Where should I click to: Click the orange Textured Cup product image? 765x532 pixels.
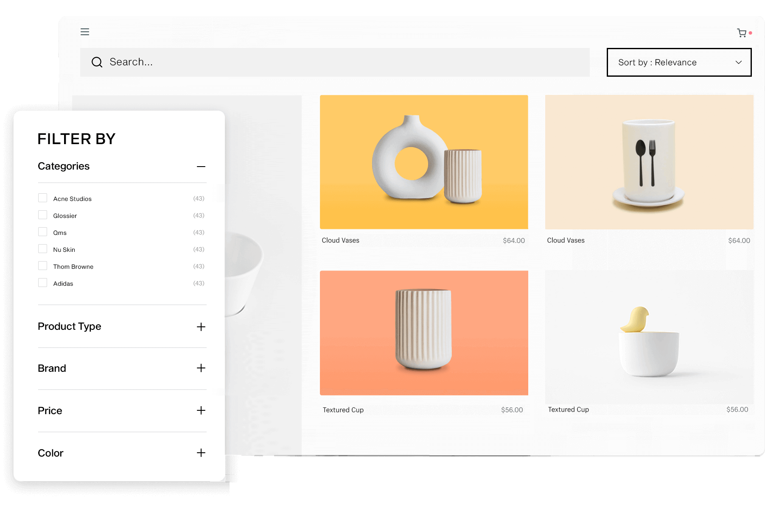(424, 333)
